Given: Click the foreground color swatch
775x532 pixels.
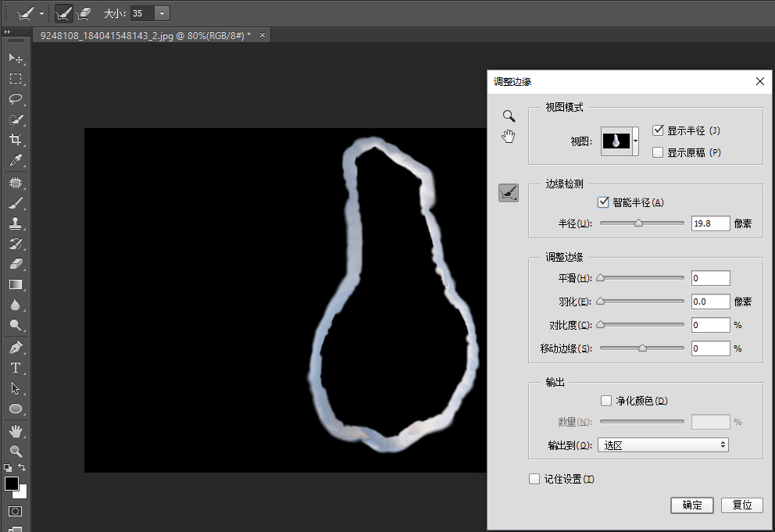Looking at the screenshot, I should 12,483.
